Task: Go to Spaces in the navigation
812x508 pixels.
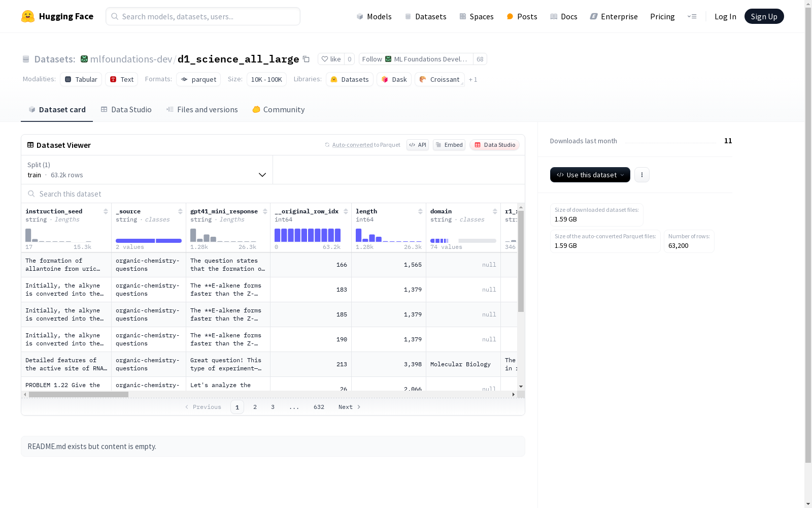Action: (477, 16)
